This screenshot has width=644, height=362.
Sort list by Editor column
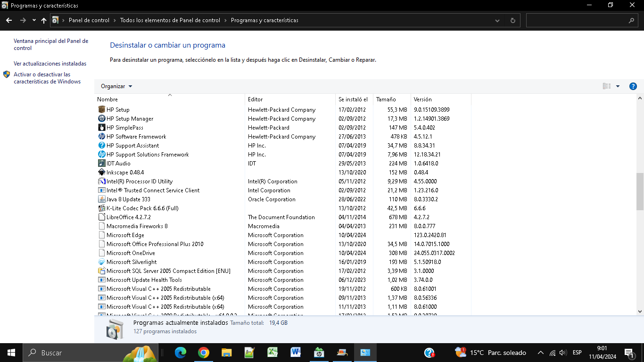290,99
